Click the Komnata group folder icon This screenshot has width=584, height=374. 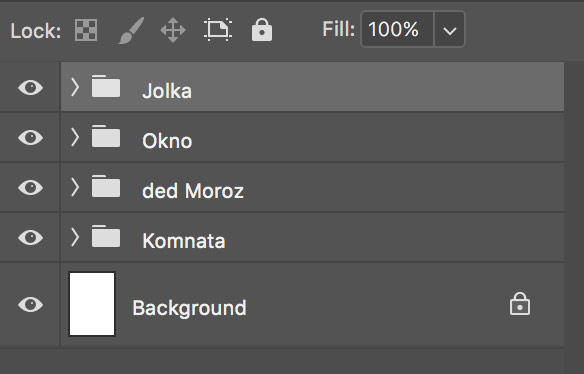pos(106,236)
